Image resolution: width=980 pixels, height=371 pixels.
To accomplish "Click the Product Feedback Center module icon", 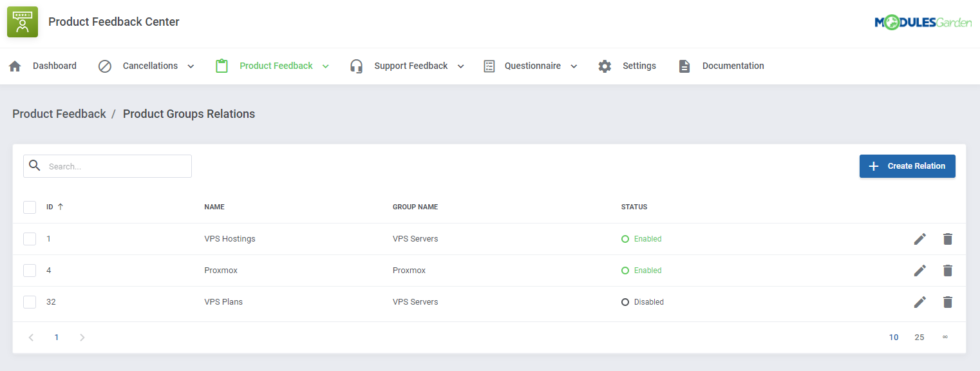I will point(22,21).
